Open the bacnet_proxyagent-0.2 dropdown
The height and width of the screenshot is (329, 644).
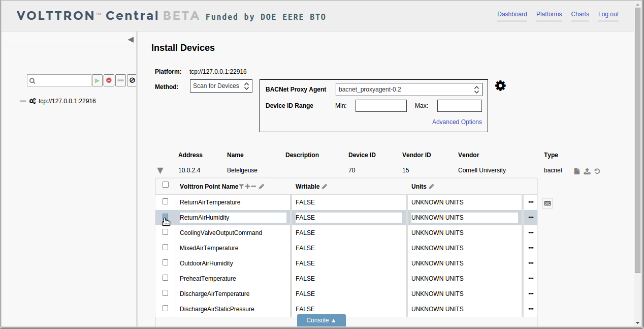tap(409, 89)
